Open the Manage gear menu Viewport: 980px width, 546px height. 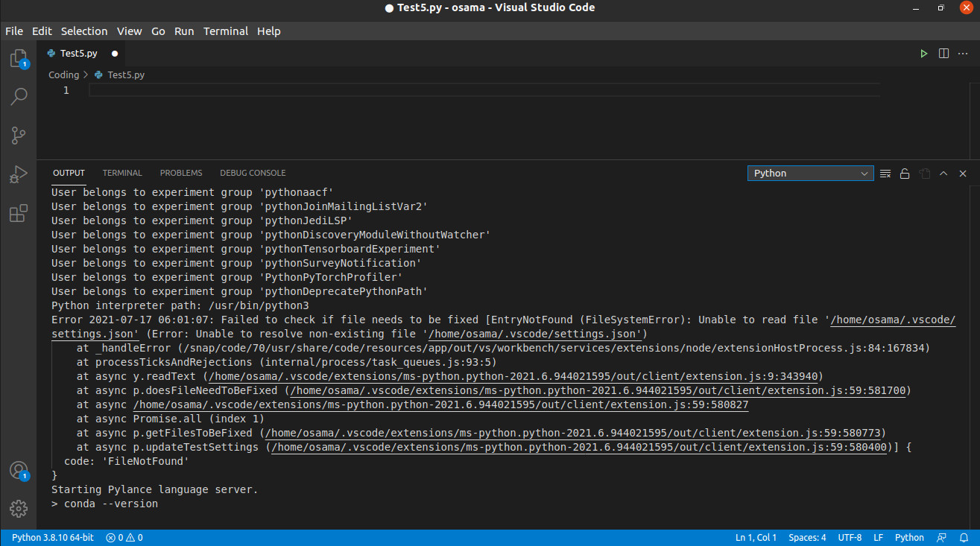tap(19, 509)
